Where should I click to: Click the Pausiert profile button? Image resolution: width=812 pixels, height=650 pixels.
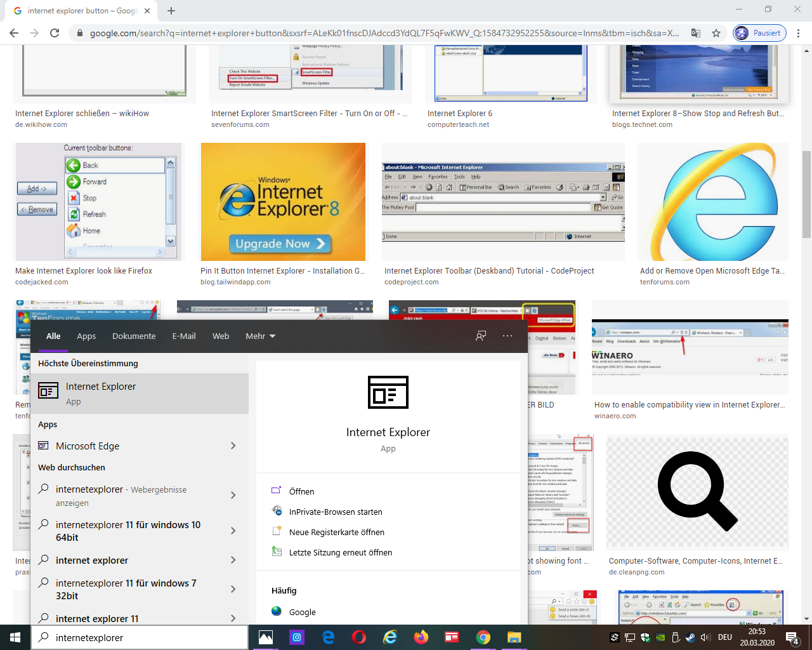tap(759, 33)
